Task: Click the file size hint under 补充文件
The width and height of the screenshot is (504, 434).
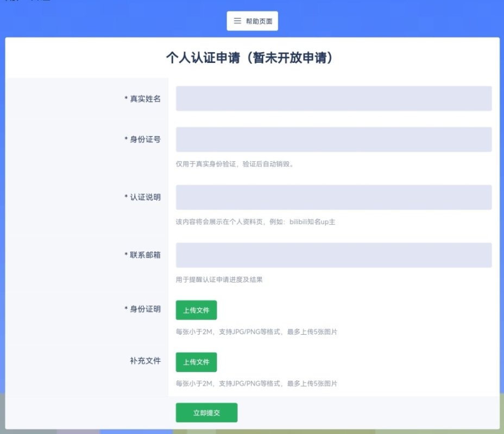Action: click(256, 384)
